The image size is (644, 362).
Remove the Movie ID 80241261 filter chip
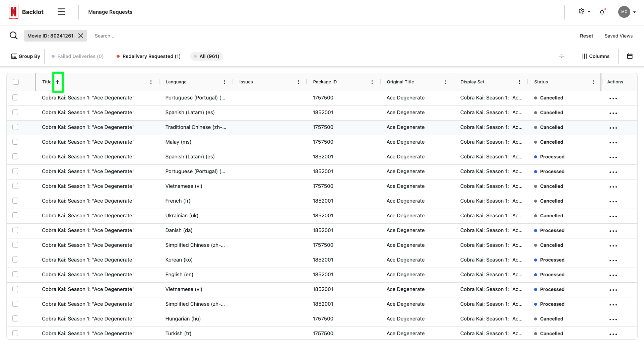[x=80, y=35]
